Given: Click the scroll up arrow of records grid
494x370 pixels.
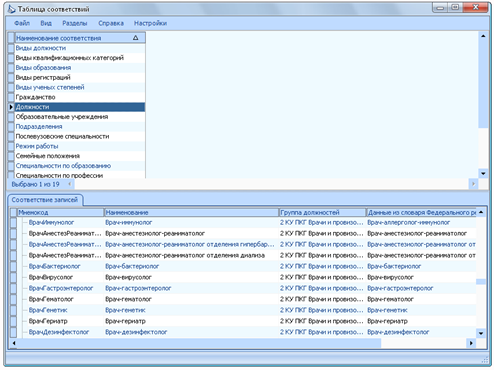Looking at the screenshot, I should [481, 212].
